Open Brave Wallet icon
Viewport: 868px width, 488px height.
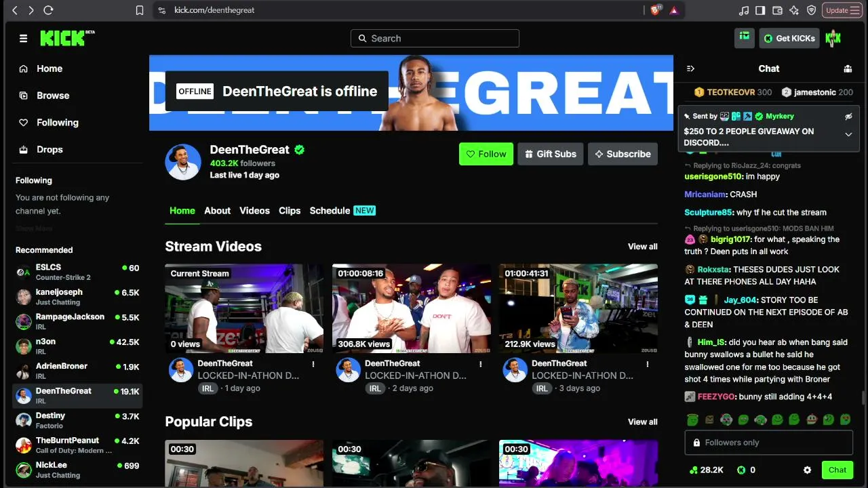[777, 10]
